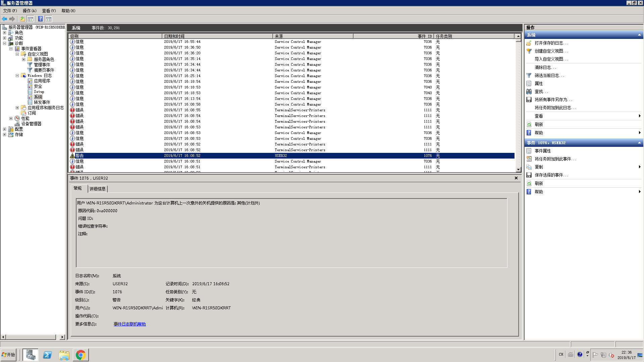Click the event properties icon
644x362 pixels.
click(529, 151)
